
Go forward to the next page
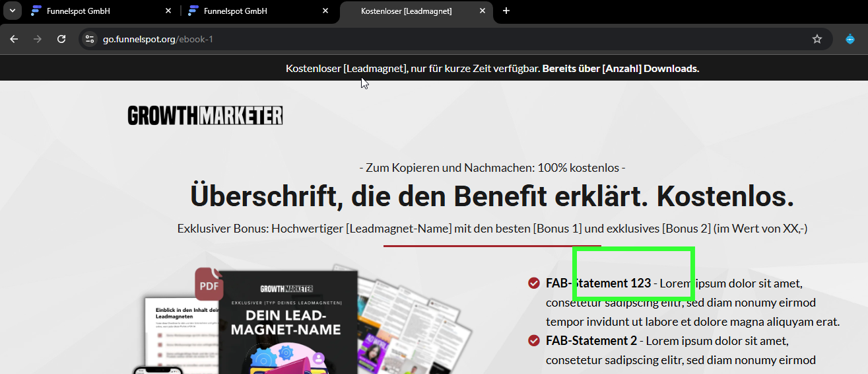click(x=38, y=39)
